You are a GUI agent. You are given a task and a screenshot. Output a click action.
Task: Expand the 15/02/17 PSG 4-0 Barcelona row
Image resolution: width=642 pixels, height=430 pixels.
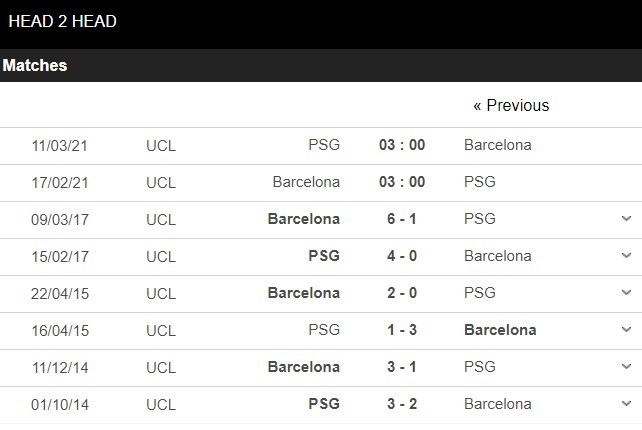tap(626, 256)
